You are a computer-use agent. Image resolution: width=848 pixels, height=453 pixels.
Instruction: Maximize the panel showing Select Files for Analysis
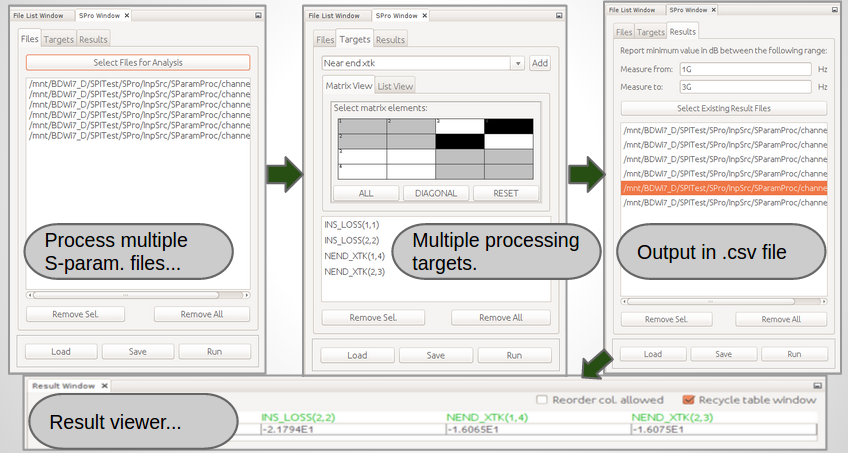click(x=259, y=16)
